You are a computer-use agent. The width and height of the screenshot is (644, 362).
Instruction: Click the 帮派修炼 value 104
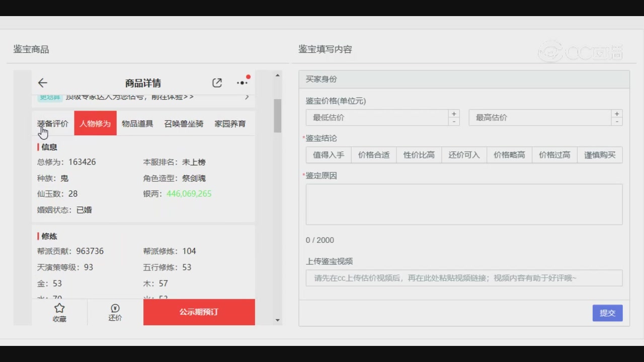189,251
